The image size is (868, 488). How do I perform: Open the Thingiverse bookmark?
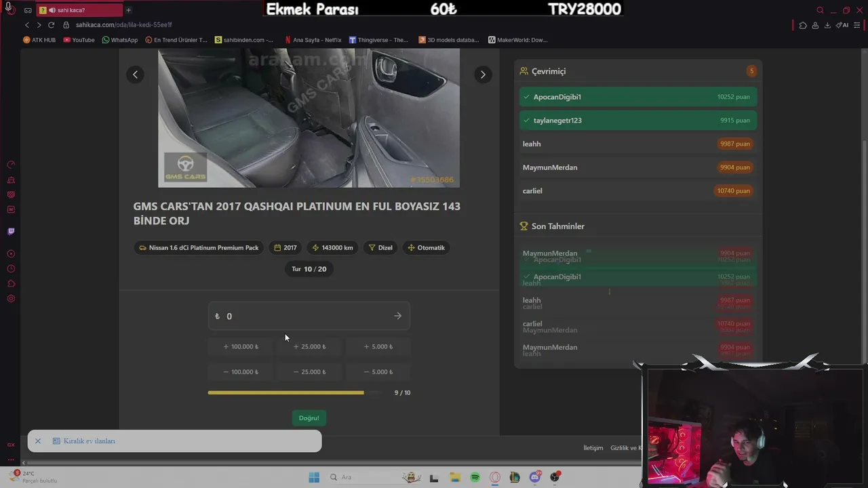[x=378, y=40]
